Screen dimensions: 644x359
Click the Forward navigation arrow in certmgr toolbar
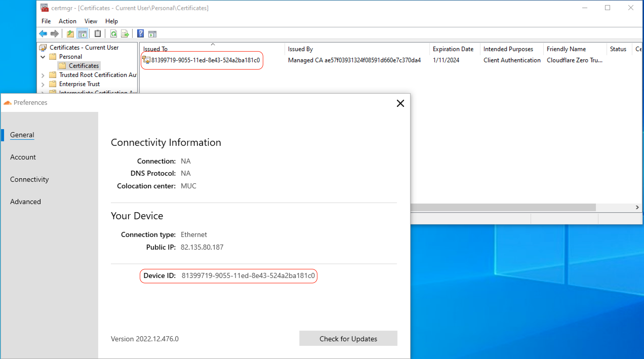tap(54, 34)
